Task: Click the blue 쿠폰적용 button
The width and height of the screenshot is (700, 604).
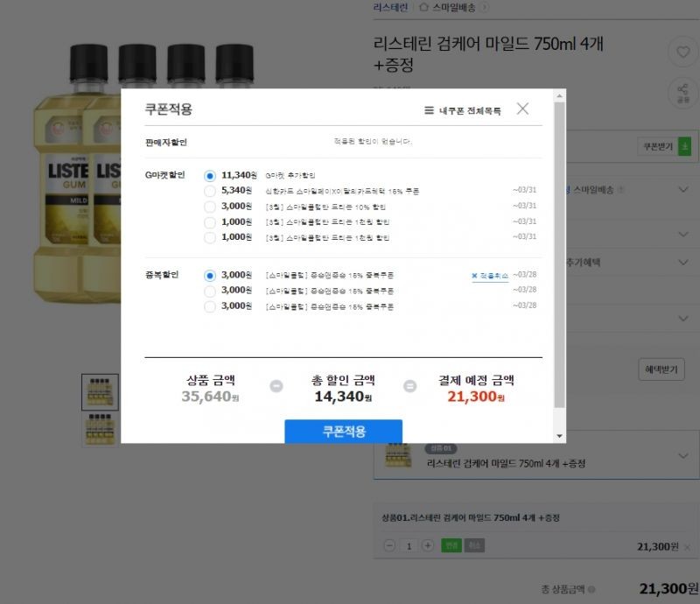Action: point(343,431)
